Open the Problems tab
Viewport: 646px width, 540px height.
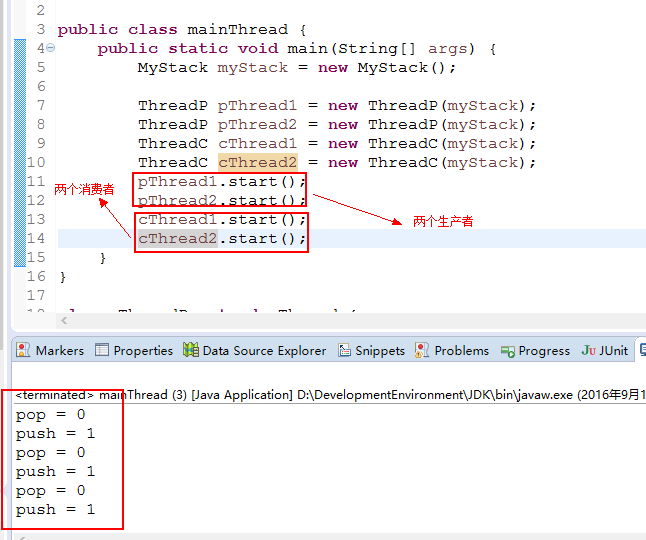452,351
